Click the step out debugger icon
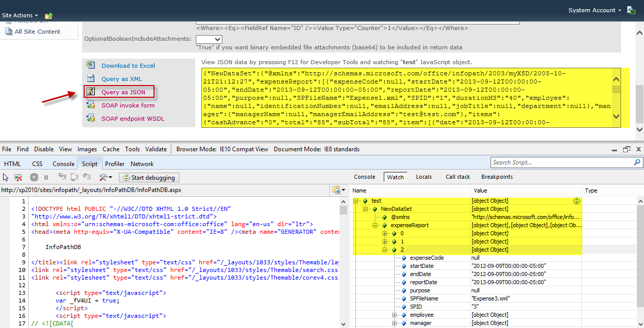The image size is (644, 328). (87, 177)
